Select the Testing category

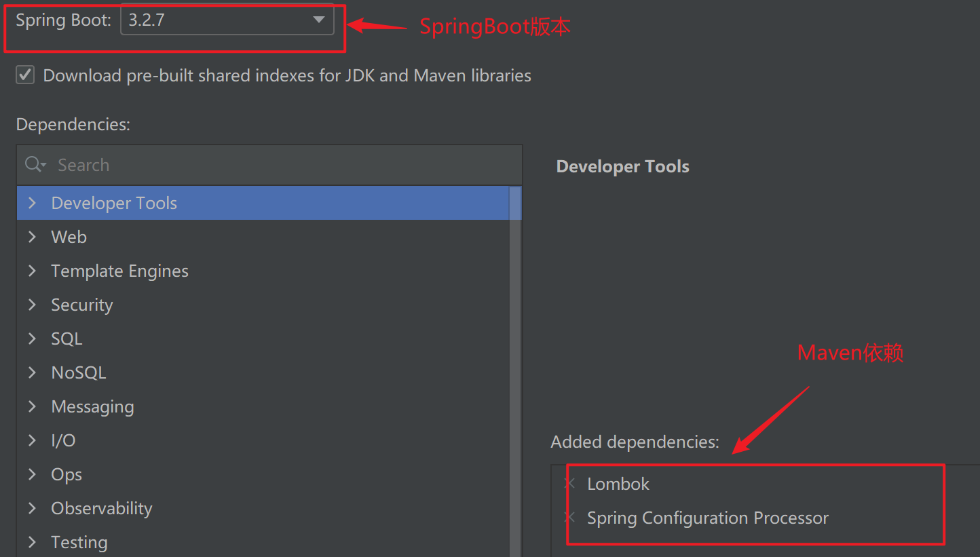(x=79, y=542)
